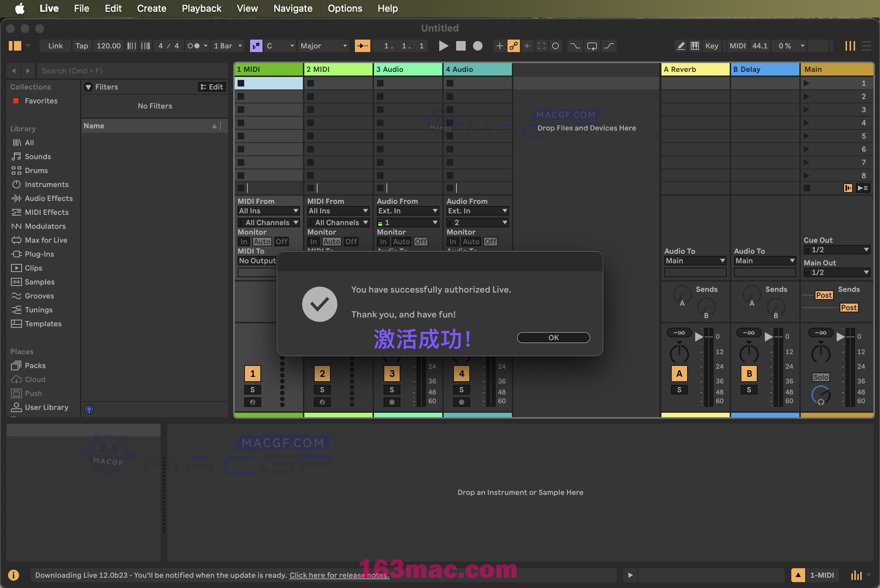Click OK to dismiss authorization dialog
This screenshot has height=588, width=880.
(x=553, y=336)
